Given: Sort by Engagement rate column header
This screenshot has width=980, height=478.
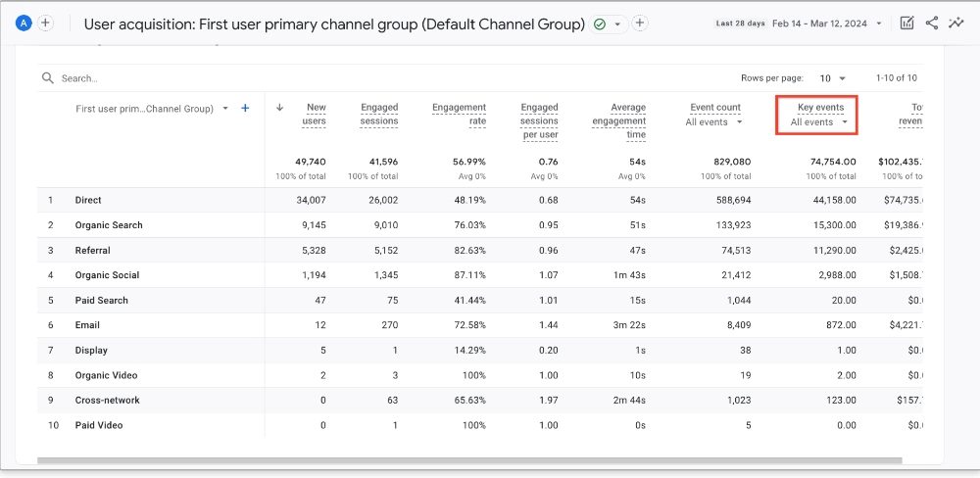Looking at the screenshot, I should pyautogui.click(x=460, y=115).
